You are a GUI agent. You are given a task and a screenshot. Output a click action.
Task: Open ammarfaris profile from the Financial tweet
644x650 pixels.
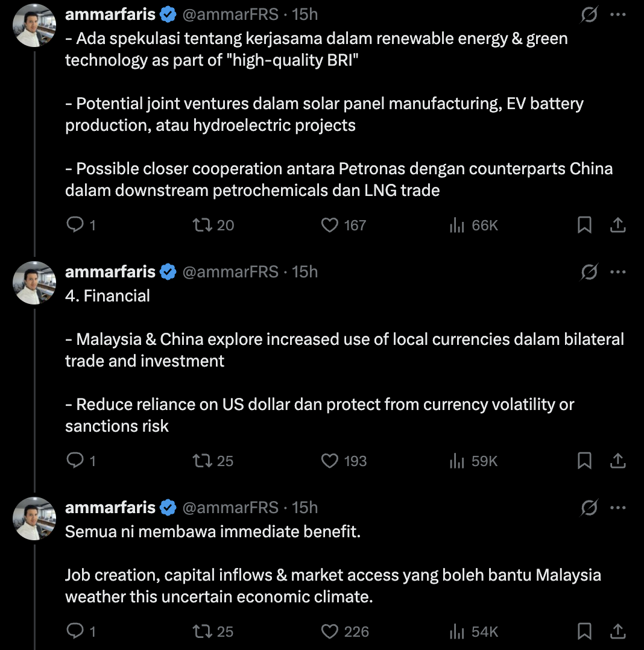(x=110, y=272)
